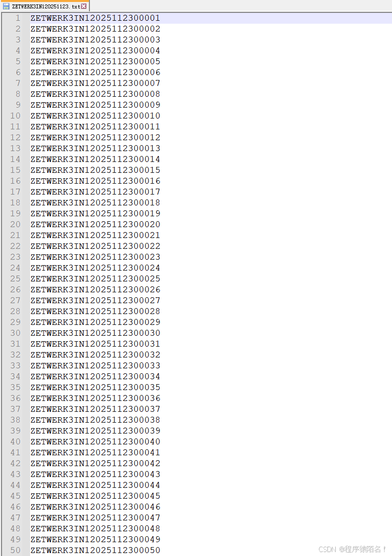This screenshot has height=556, width=392.
Task: Click line number 17 in the margin
Action: click(15, 192)
